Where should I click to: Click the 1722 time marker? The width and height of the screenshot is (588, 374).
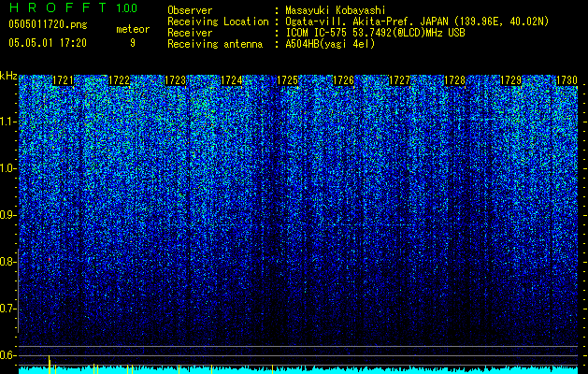coord(119,80)
